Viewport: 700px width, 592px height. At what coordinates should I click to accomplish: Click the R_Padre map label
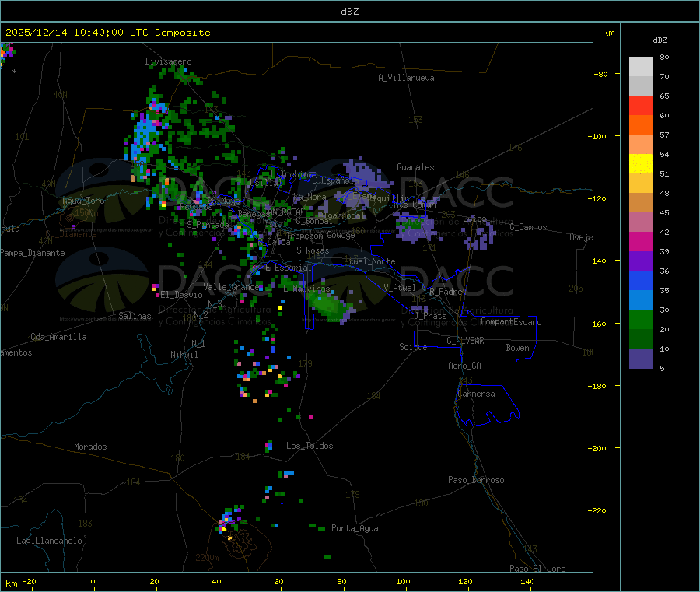tap(446, 292)
